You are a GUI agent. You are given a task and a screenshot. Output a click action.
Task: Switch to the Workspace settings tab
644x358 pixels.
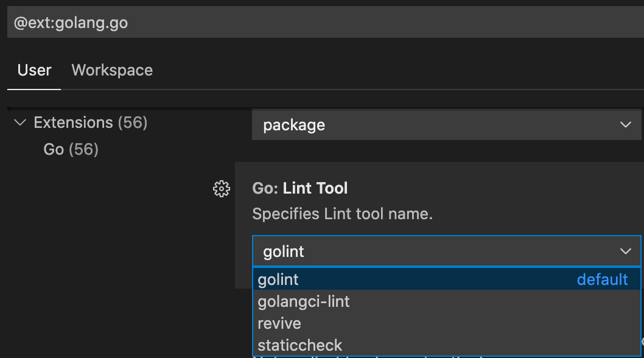tap(112, 70)
